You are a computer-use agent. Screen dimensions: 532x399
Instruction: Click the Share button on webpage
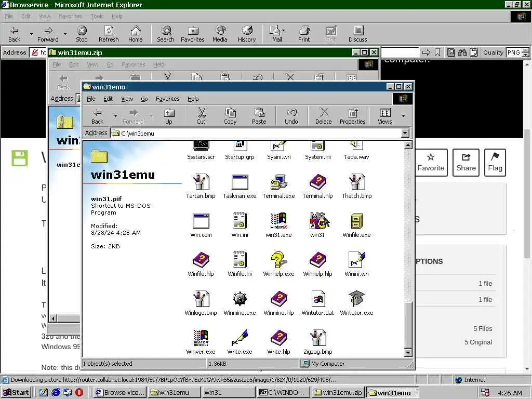coord(466,163)
